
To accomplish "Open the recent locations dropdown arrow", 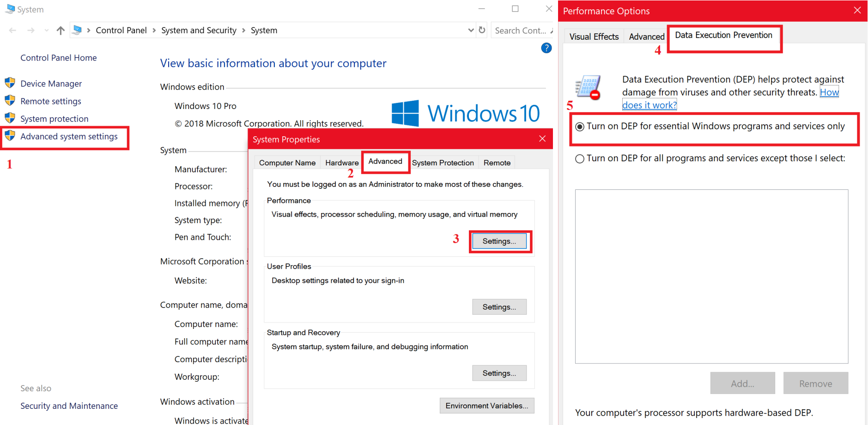I will (46, 30).
